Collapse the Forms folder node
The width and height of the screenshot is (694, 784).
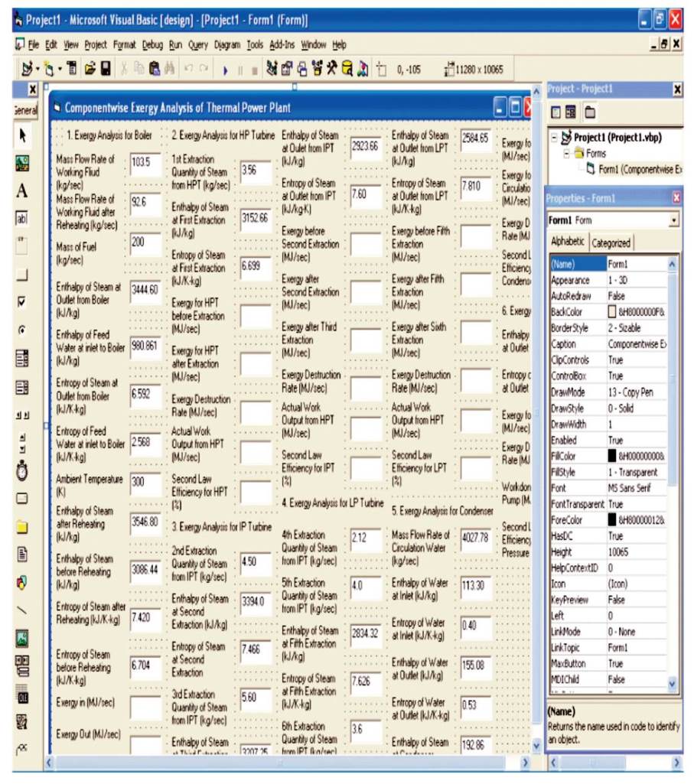[x=566, y=153]
